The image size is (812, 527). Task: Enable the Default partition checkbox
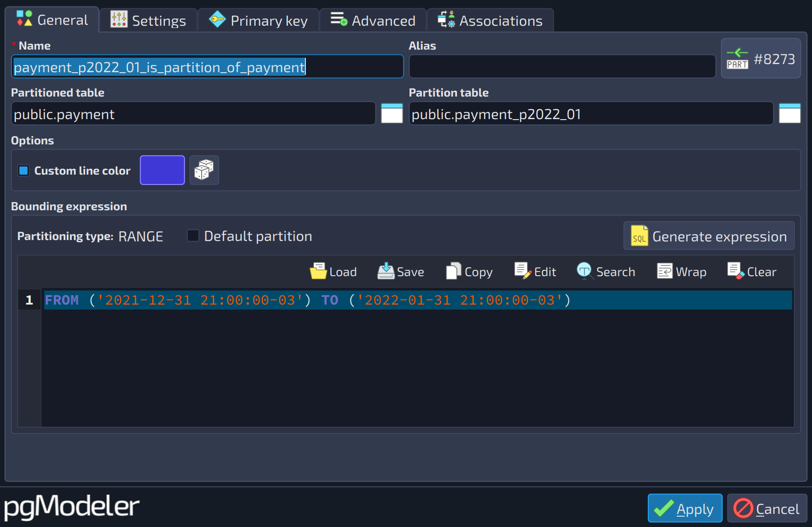click(x=193, y=236)
